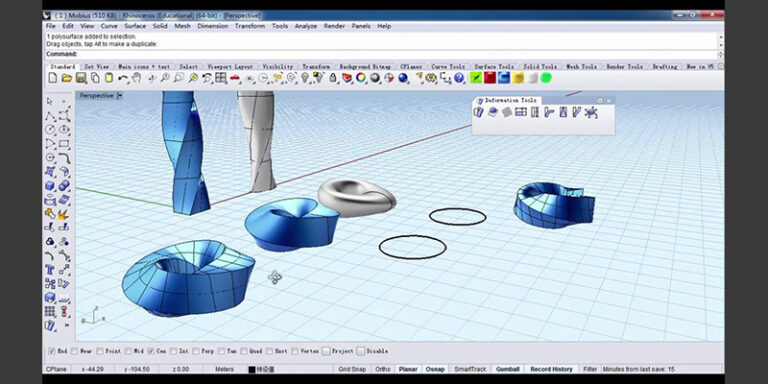
Task: Uncheck the Cen osnap checkbox
Action: tap(151, 351)
